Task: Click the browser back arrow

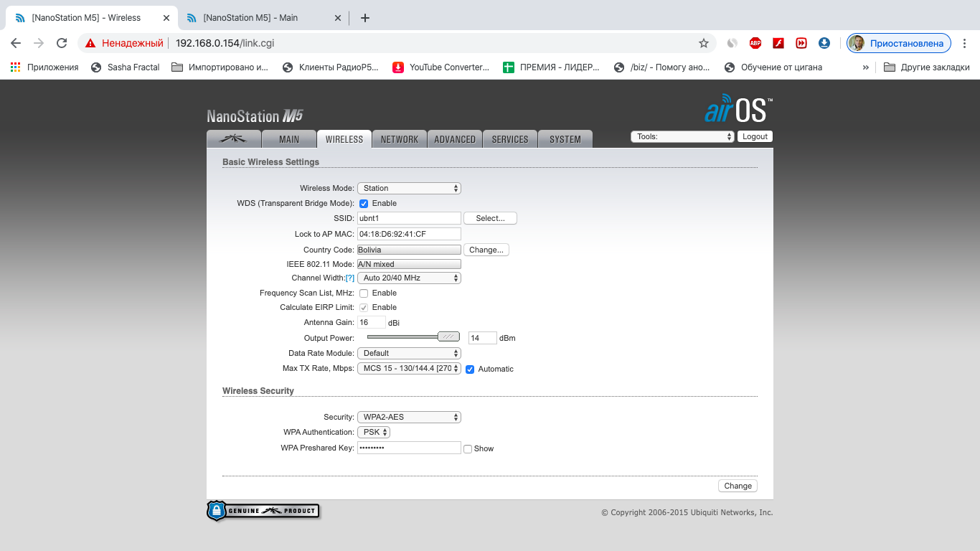Action: pyautogui.click(x=16, y=43)
